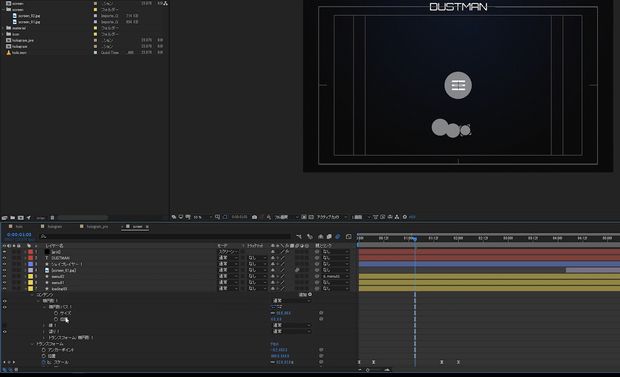Toggle stopwatch for transform 位置 property
Image resolution: width=620 pixels, height=377 pixels.
pyautogui.click(x=43, y=356)
